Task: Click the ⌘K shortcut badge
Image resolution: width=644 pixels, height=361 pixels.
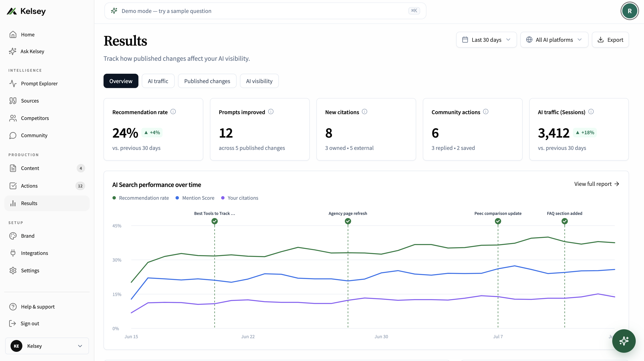Action: 414,11
